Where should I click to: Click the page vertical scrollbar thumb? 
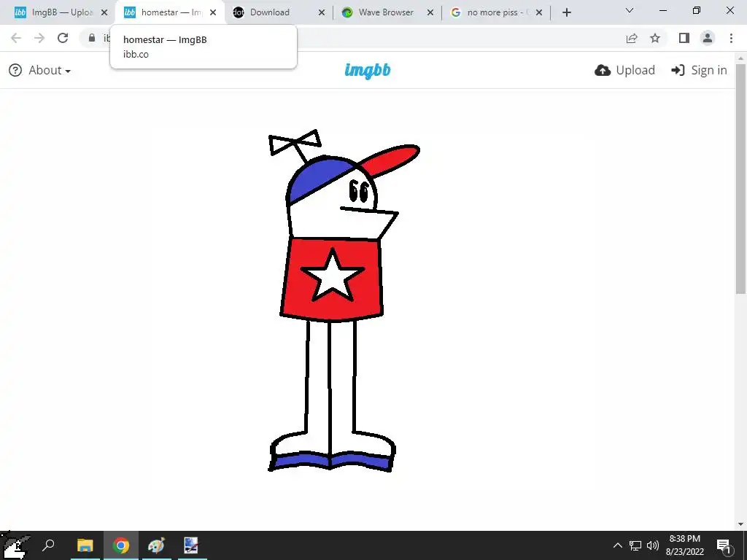740,179
